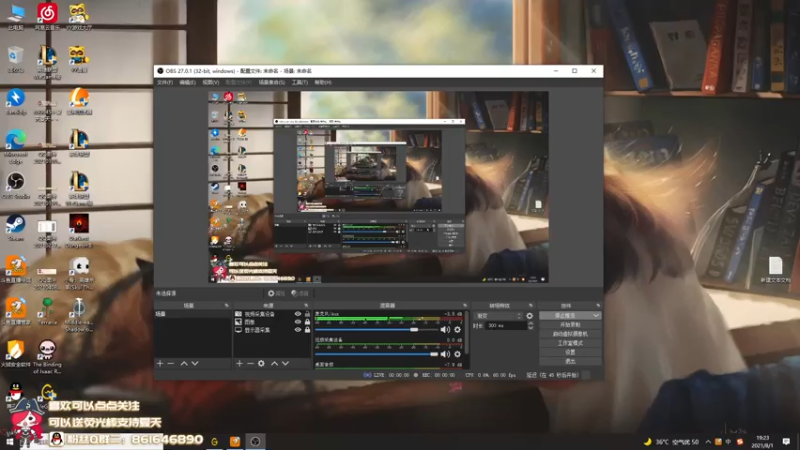Open OBS Studio desktop shortcut
This screenshot has height=450, width=800.
16,185
